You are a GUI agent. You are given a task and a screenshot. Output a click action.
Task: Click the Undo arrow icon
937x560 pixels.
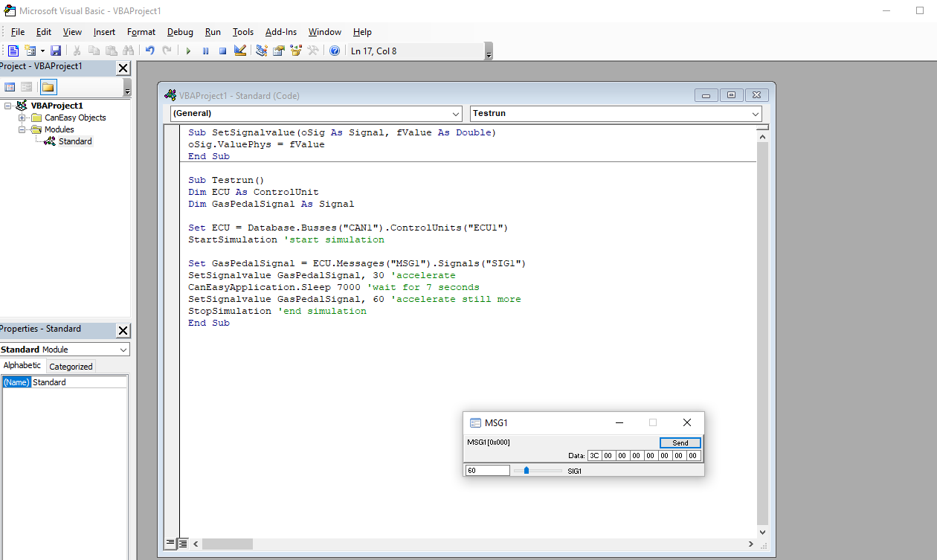pyautogui.click(x=149, y=51)
